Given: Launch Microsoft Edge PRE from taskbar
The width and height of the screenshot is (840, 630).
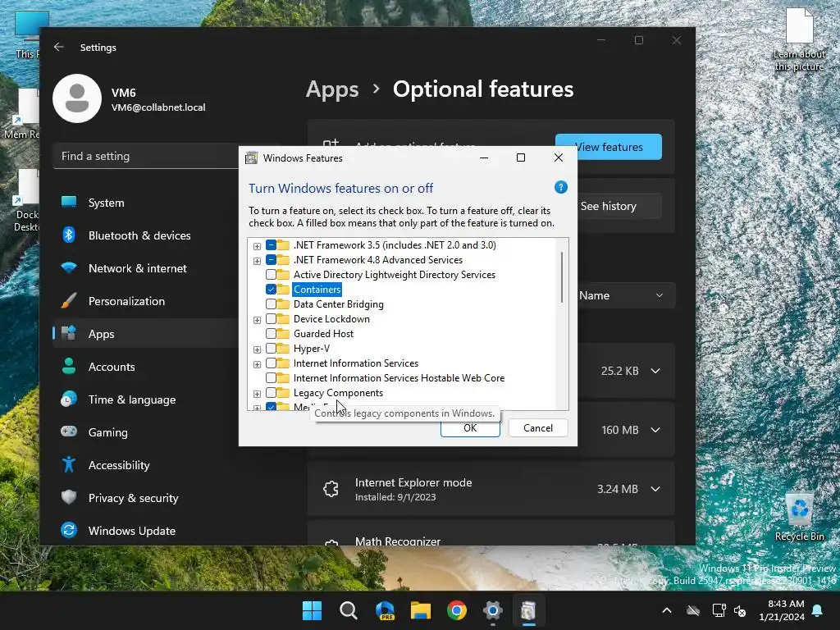Looking at the screenshot, I should (x=385, y=610).
